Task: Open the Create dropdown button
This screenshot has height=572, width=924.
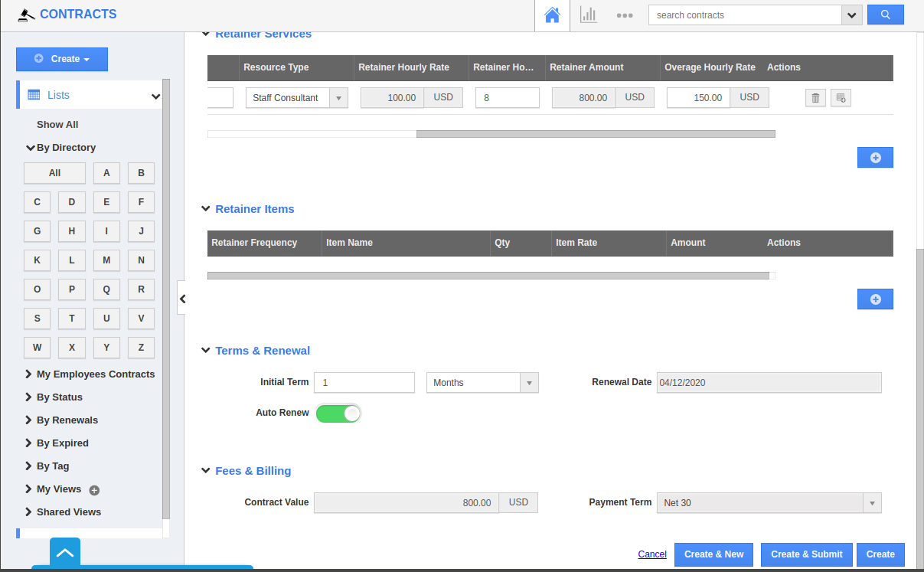Action: coord(62,59)
